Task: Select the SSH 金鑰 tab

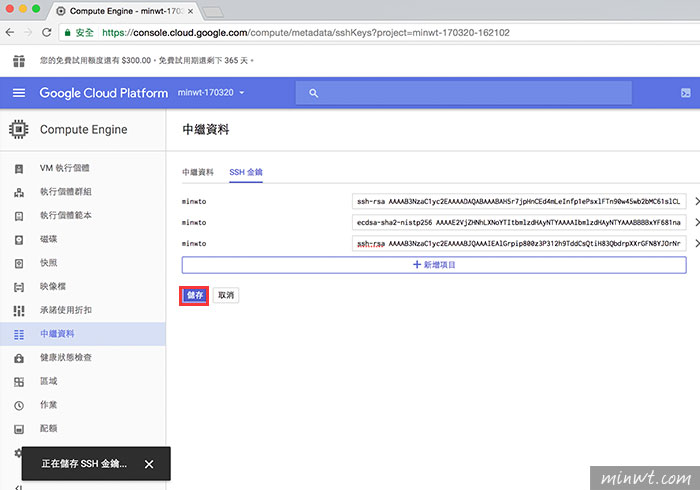Action: pos(246,172)
